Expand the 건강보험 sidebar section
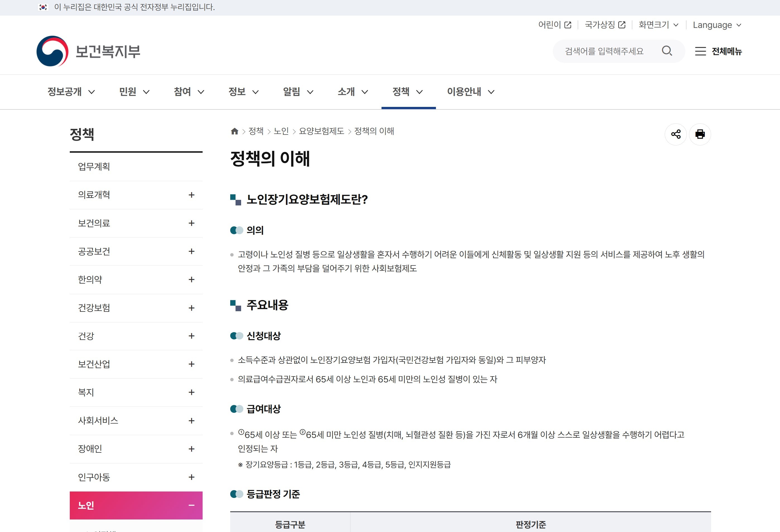 click(191, 308)
